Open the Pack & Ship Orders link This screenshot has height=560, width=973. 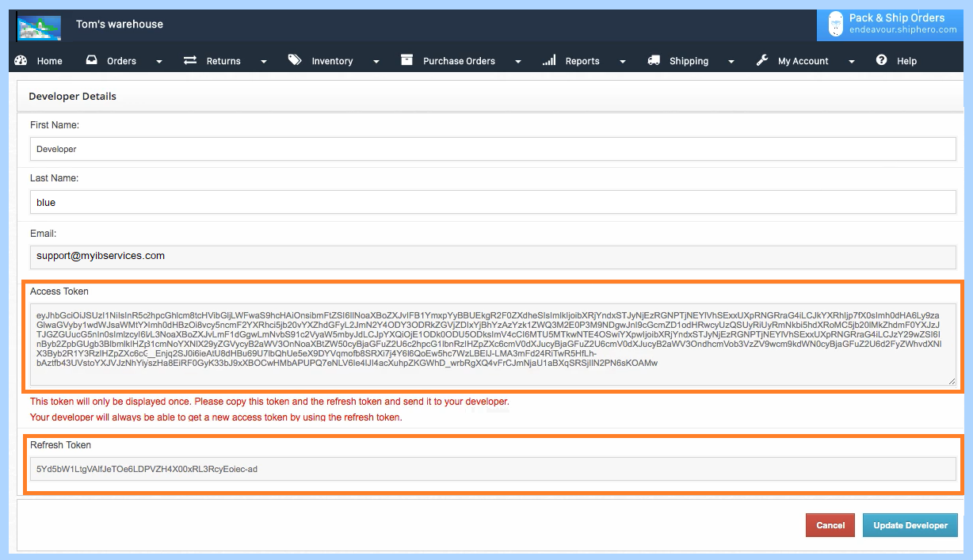tap(896, 23)
